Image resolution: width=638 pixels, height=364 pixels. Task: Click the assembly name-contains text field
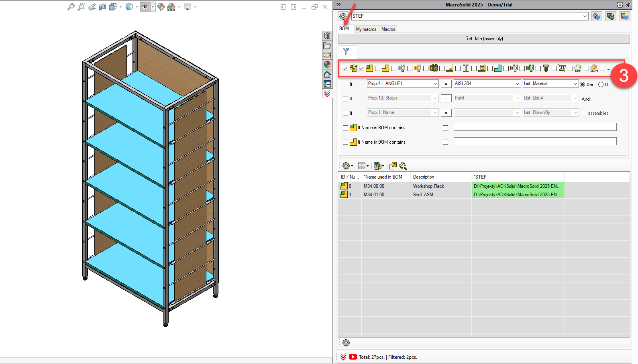point(535,127)
